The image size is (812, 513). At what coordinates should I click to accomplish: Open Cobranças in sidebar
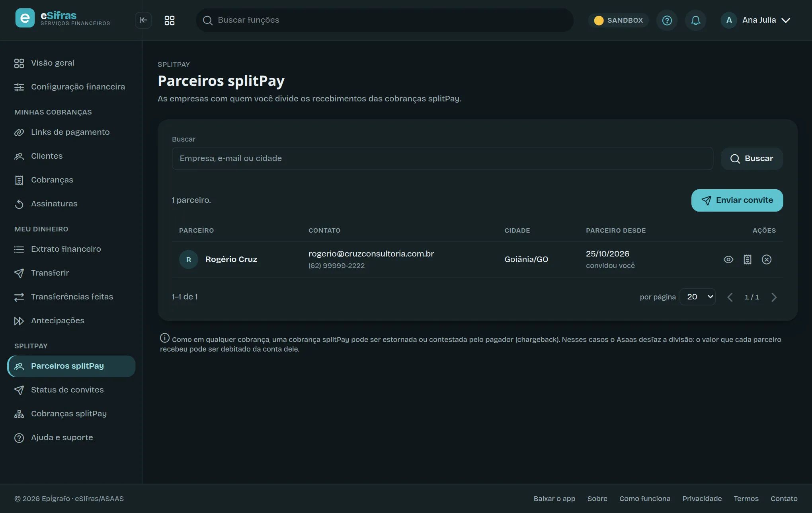click(x=71, y=180)
